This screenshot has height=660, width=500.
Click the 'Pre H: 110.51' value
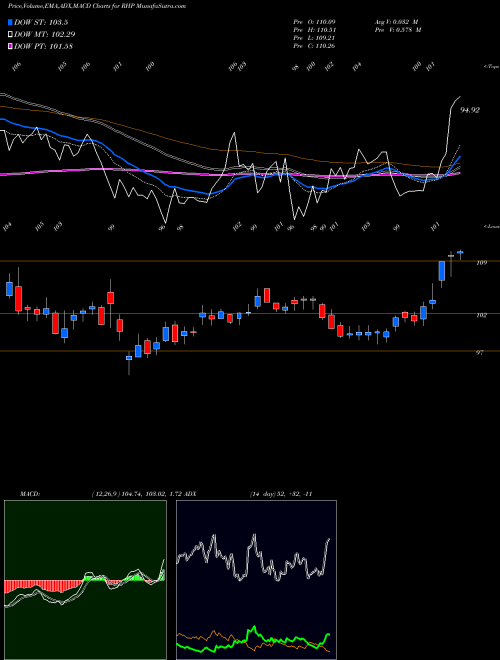[x=314, y=30]
